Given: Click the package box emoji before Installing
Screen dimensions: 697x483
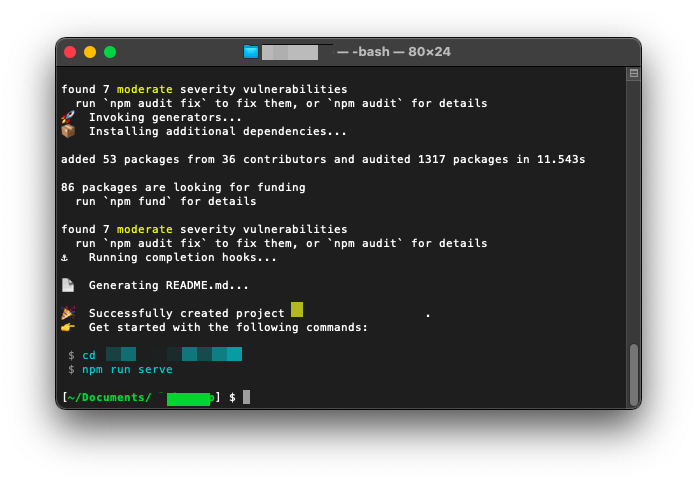Looking at the screenshot, I should (x=68, y=131).
